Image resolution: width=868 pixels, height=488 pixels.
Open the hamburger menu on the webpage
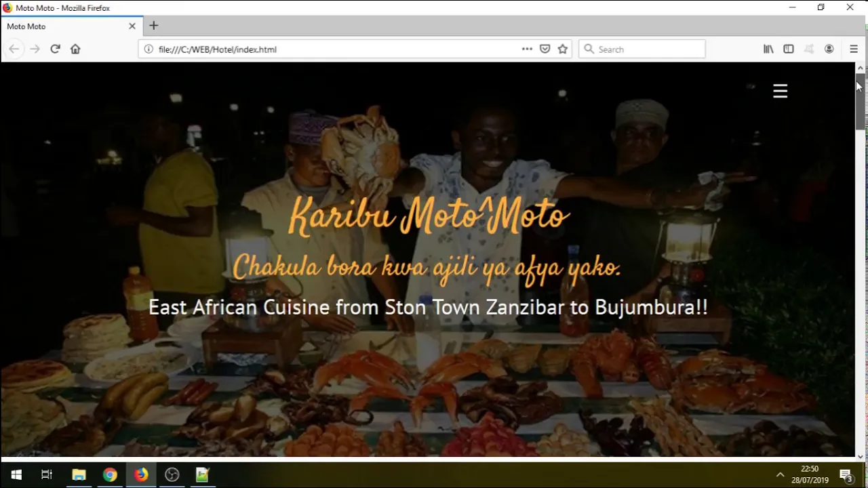780,91
